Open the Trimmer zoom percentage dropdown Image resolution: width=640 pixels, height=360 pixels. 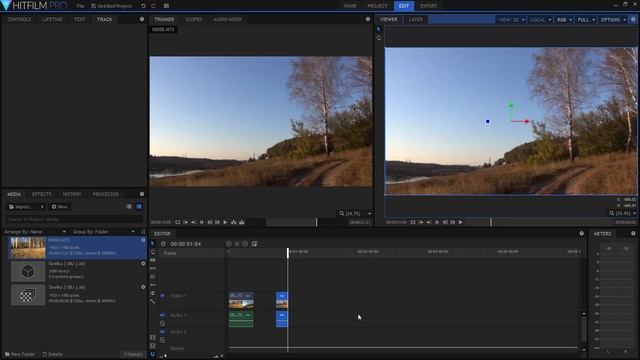(x=356, y=213)
